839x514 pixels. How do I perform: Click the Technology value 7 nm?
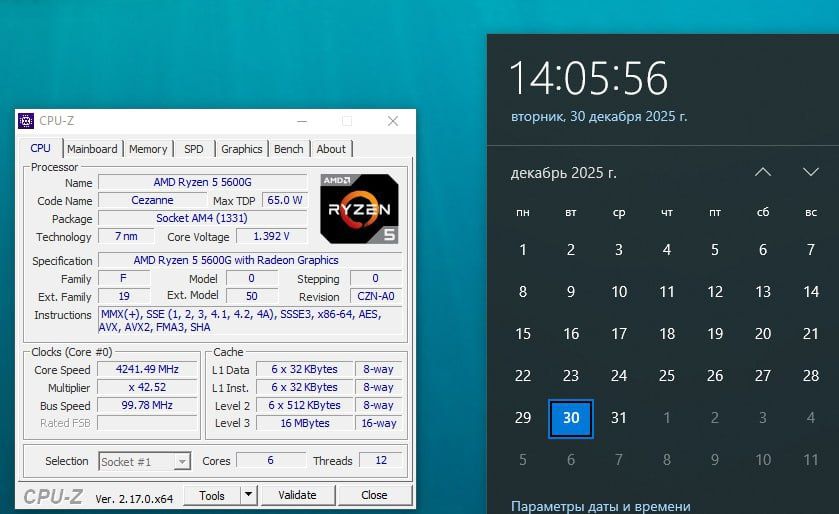pyautogui.click(x=126, y=236)
